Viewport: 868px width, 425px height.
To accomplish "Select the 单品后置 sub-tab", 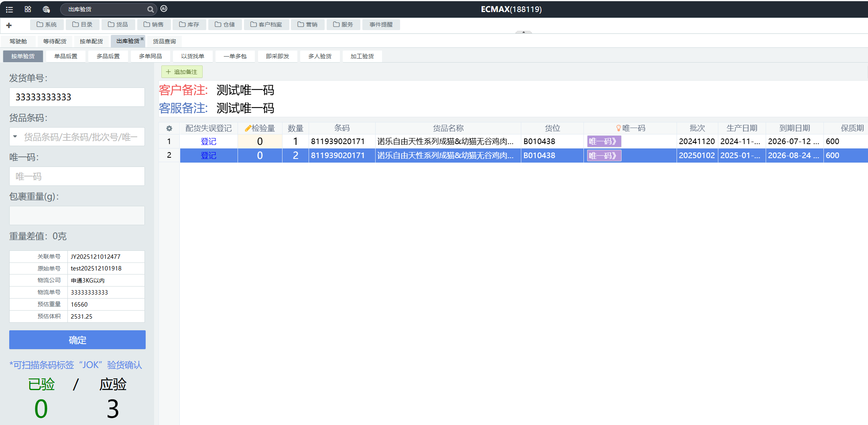I will click(x=66, y=56).
